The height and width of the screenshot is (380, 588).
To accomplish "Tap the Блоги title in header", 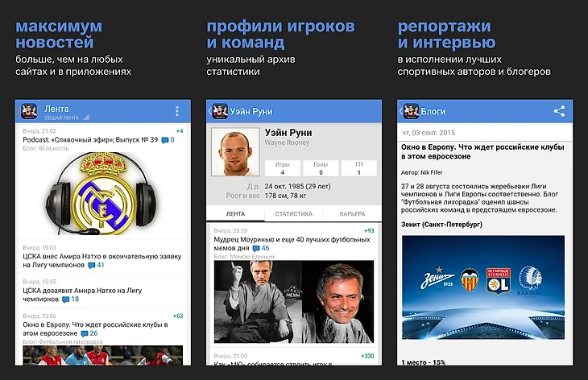I will point(433,111).
